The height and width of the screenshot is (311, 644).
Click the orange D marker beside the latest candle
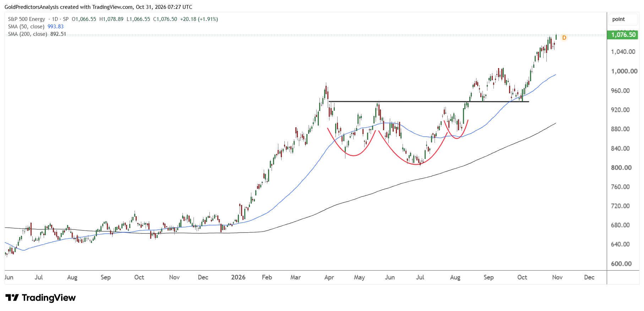click(564, 38)
